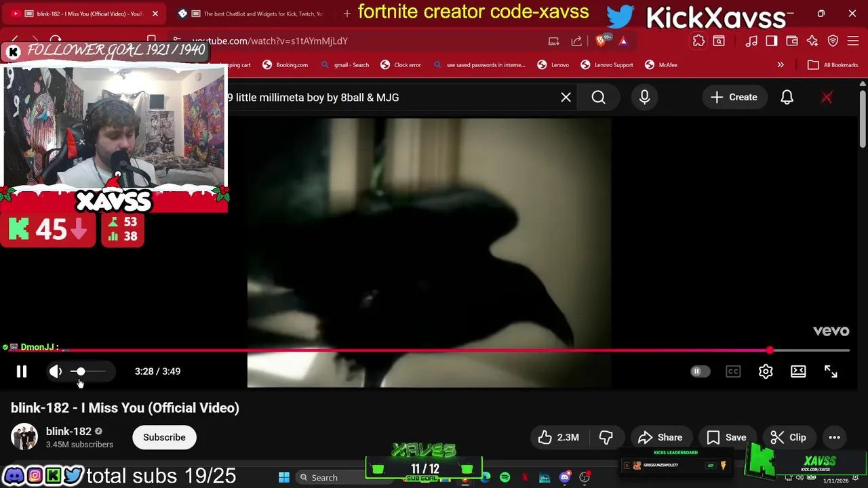Image resolution: width=868 pixels, height=488 pixels.
Task: Open the blink-182 channel avatar
Action: point(24,437)
